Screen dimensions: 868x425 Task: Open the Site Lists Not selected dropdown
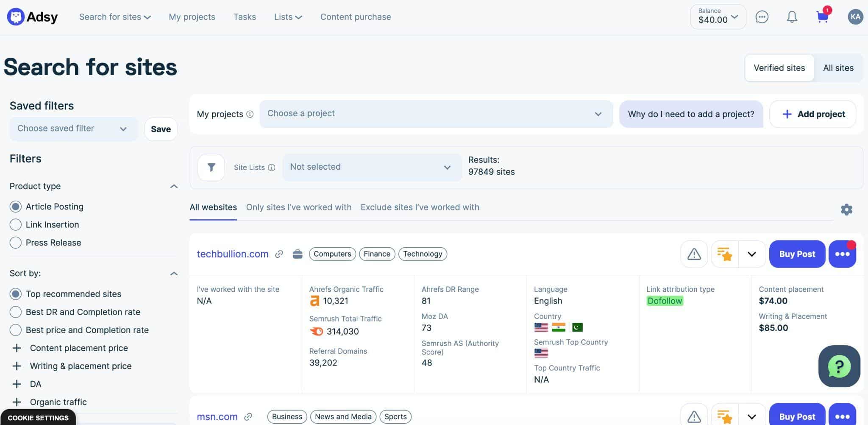pos(372,168)
